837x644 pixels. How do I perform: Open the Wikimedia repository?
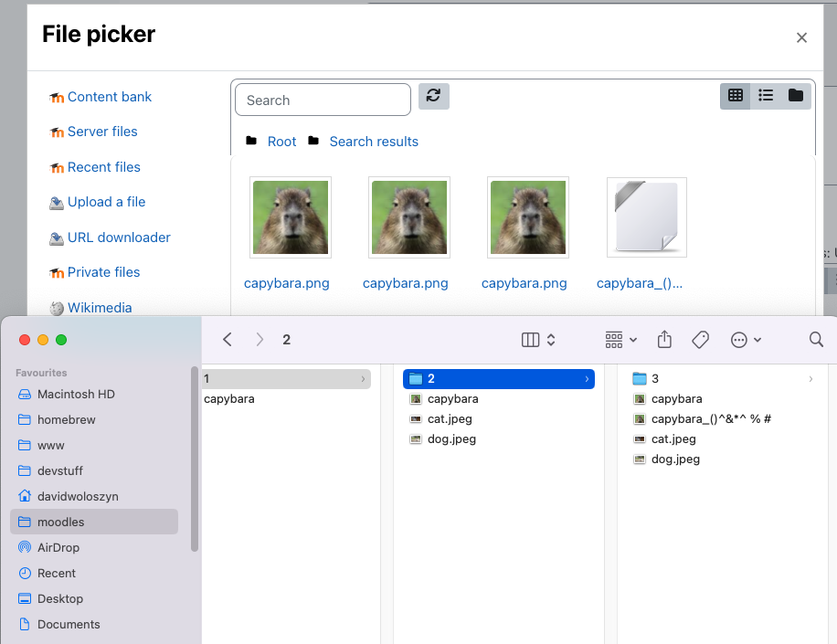[x=100, y=307]
